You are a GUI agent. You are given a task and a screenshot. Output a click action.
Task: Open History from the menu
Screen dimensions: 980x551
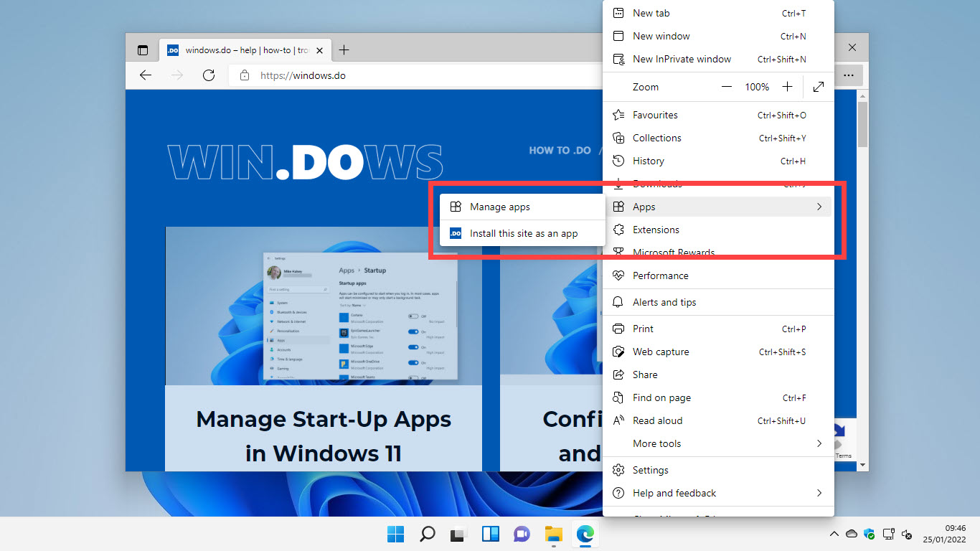[718, 161]
